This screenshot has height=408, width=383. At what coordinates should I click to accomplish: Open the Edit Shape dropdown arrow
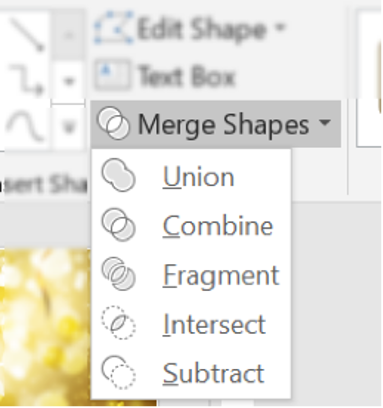coord(280,27)
